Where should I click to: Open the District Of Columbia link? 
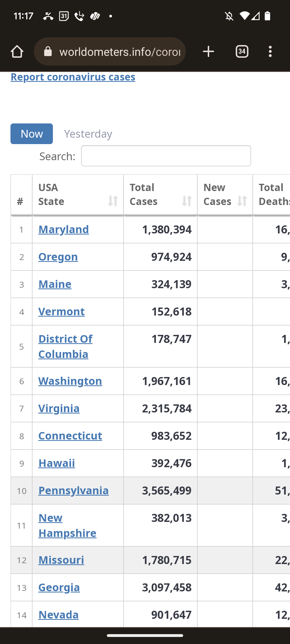65,346
